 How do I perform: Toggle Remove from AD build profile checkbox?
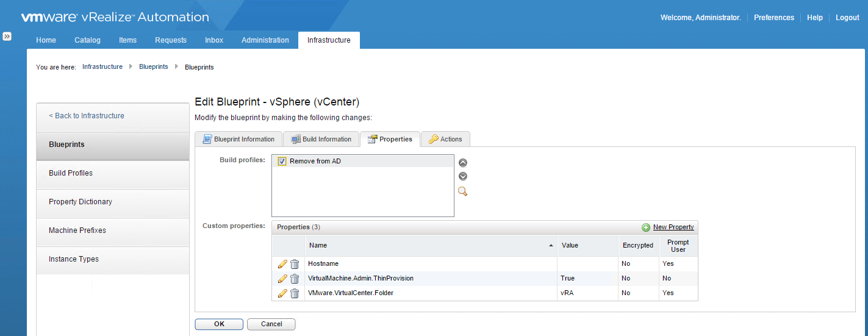click(x=282, y=162)
